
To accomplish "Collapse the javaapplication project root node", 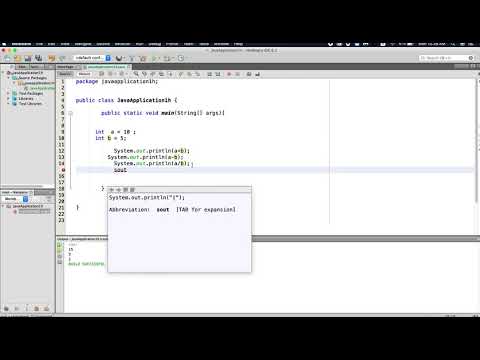I will point(4,72).
